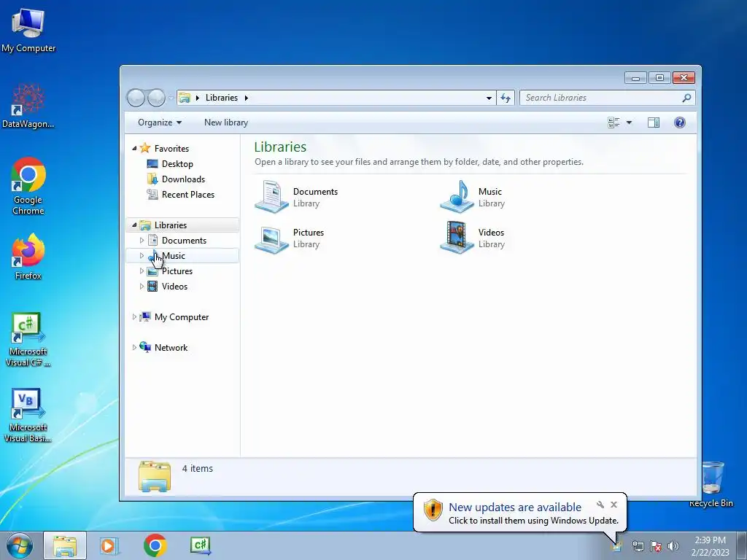The height and width of the screenshot is (560, 747).
Task: Expand Documents node in tree
Action: pyautogui.click(x=142, y=241)
